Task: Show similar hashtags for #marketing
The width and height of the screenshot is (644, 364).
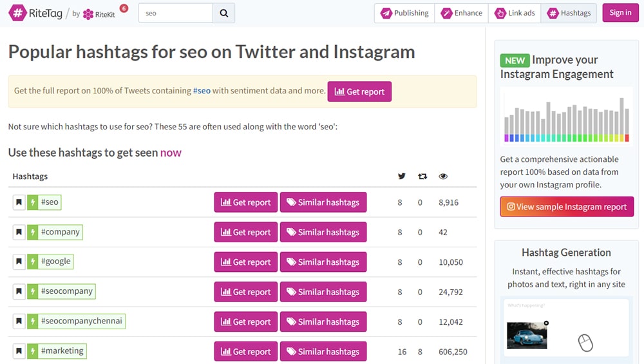Action: tap(323, 352)
